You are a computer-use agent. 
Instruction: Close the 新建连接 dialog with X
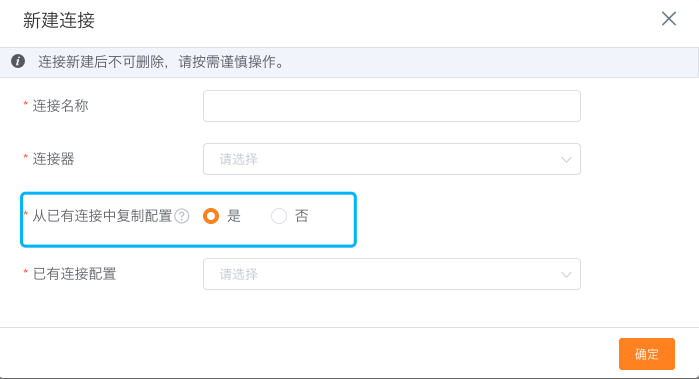pos(669,19)
